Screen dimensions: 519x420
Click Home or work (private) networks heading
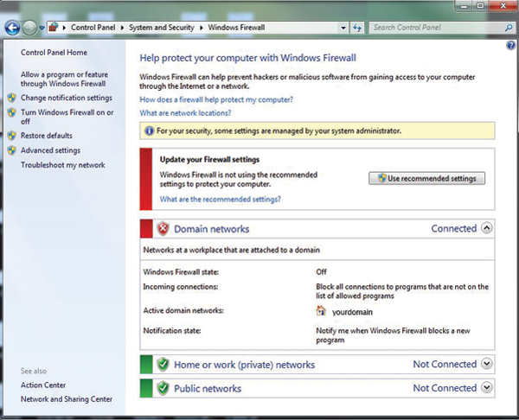[x=244, y=365]
